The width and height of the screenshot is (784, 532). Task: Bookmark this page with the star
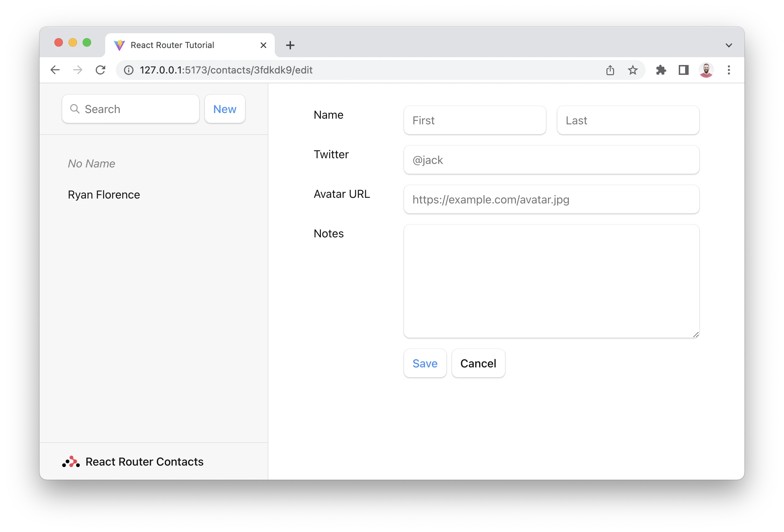coord(632,70)
